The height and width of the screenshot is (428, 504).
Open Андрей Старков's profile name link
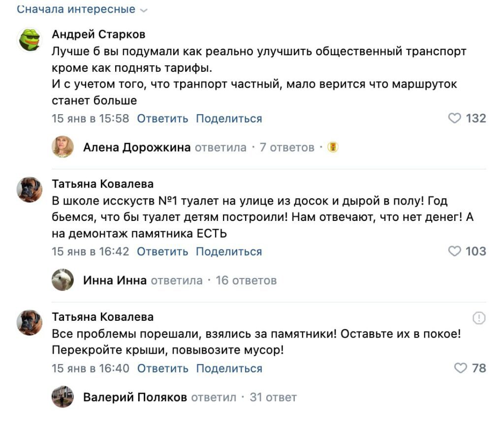click(98, 34)
